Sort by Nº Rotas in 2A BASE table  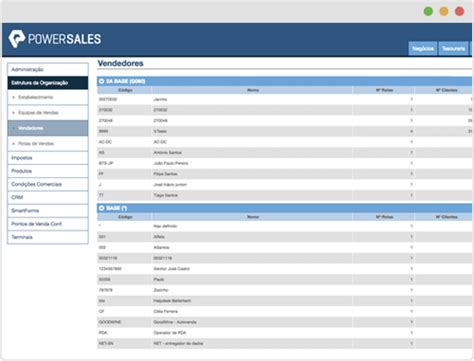pyautogui.click(x=384, y=90)
